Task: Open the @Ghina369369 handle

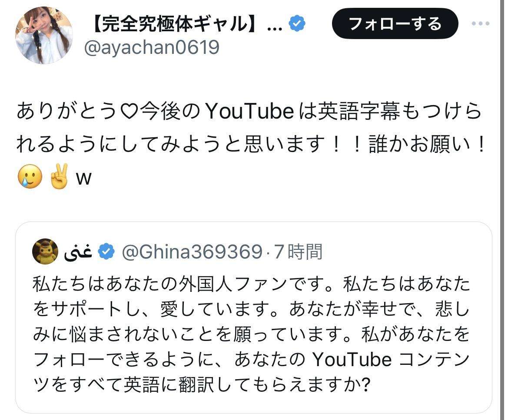Action: (x=192, y=252)
